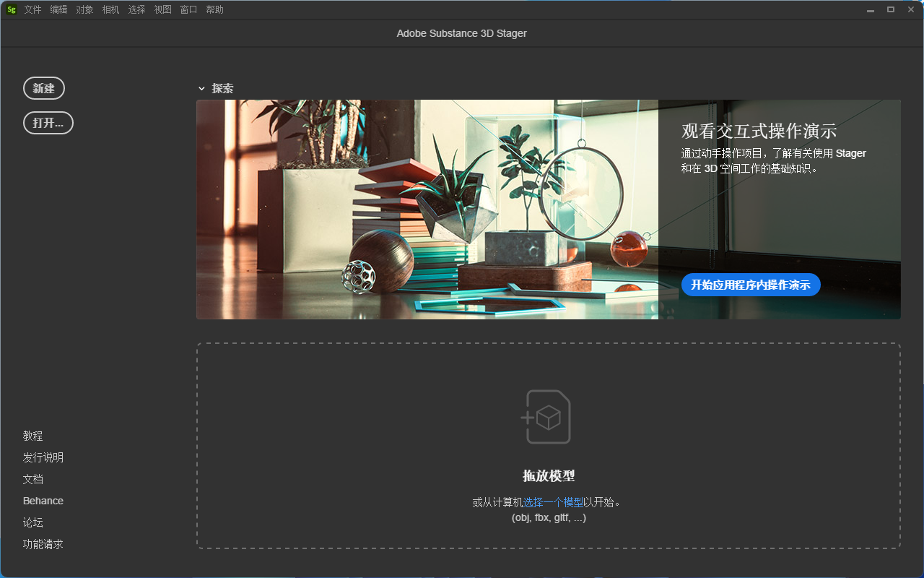
Task: Click the Adobe Substance 3D Stager title
Action: [x=462, y=33]
